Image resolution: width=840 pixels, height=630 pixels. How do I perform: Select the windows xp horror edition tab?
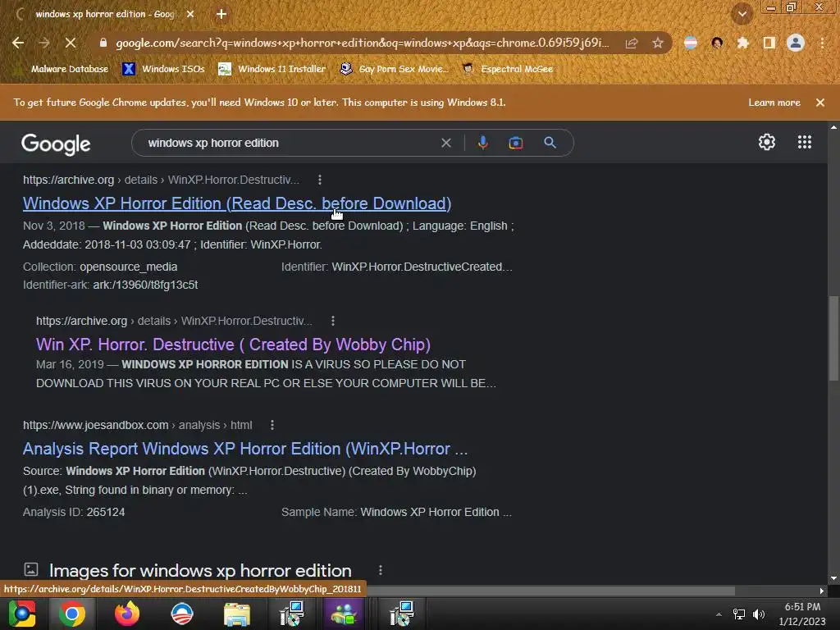click(x=105, y=14)
